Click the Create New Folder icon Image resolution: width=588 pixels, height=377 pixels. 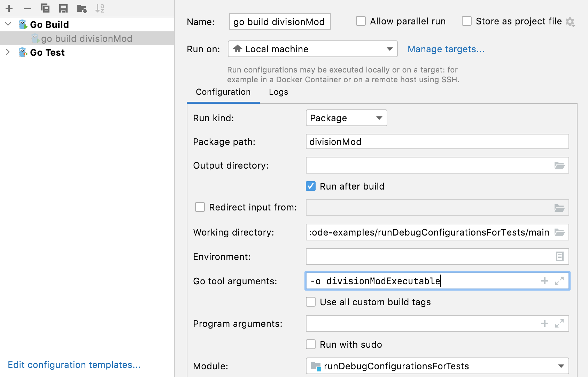[x=82, y=8]
